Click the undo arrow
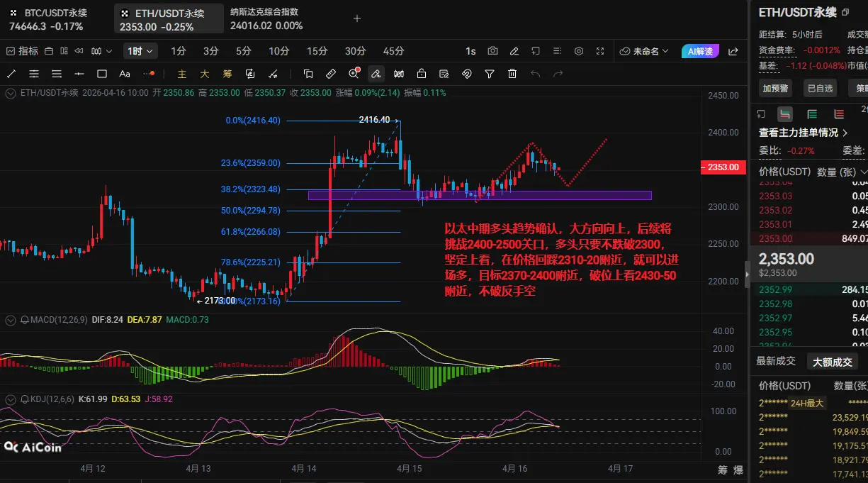This screenshot has width=868, height=483. click(x=535, y=74)
